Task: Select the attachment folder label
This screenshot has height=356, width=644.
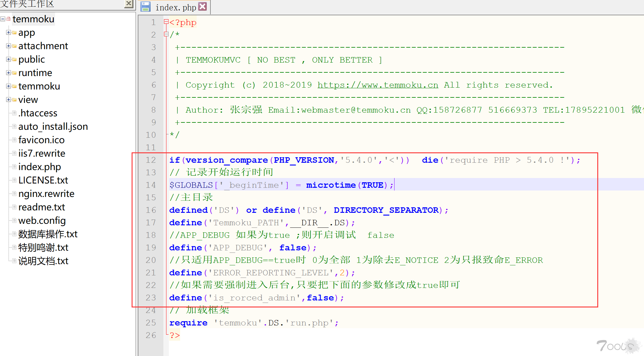Action: tap(43, 46)
